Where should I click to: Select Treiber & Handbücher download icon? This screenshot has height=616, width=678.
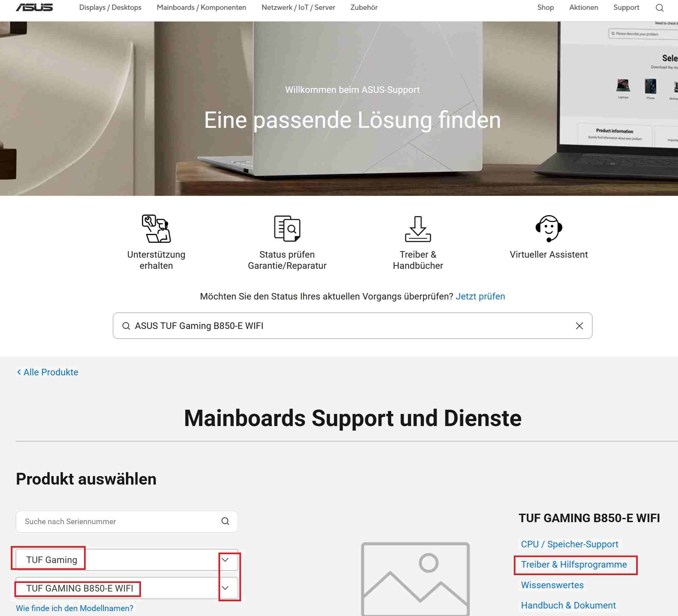(x=418, y=229)
